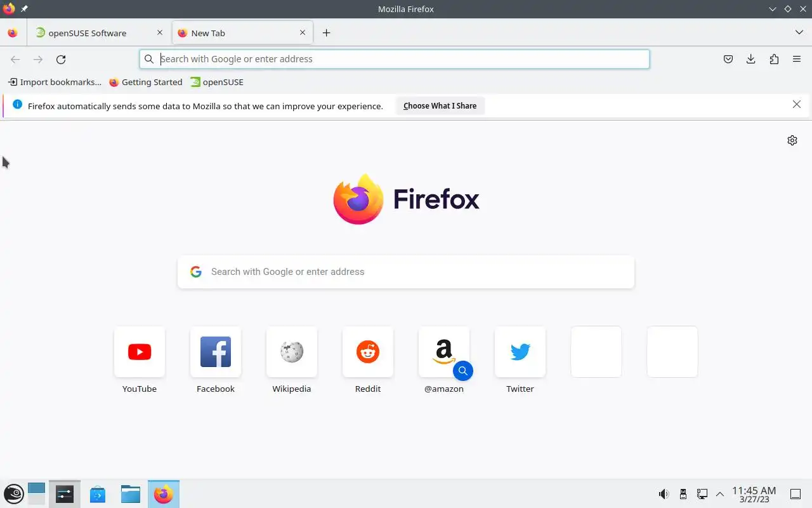Screen dimensions: 812x508
Task: Open the openSUSE application launcher
Action: coord(13,494)
